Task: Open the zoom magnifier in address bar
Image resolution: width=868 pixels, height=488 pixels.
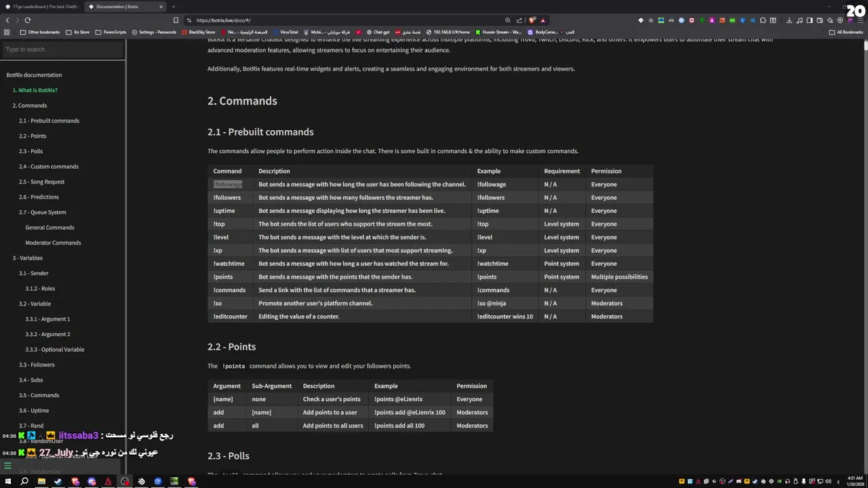Action: [x=507, y=20]
